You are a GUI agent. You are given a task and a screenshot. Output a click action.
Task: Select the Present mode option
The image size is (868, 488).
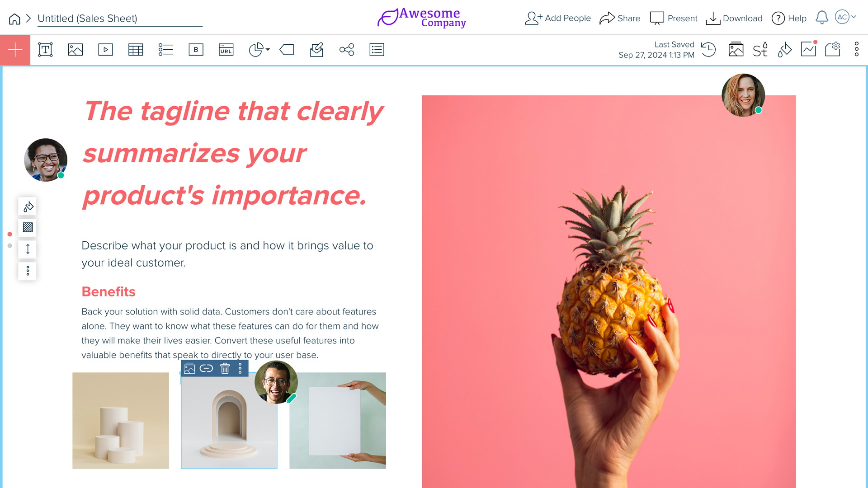pos(674,18)
